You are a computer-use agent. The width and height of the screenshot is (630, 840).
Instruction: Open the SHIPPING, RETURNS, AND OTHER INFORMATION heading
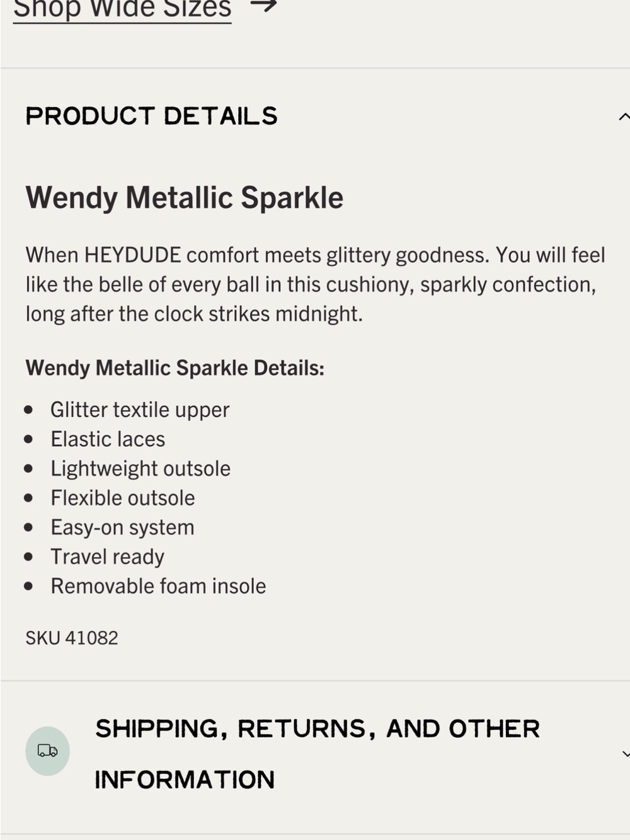click(318, 754)
